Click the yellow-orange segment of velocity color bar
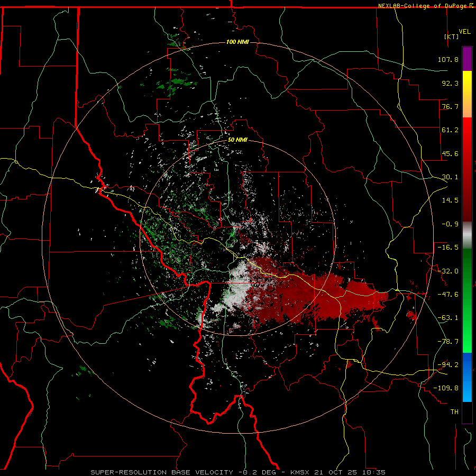 pos(467,94)
